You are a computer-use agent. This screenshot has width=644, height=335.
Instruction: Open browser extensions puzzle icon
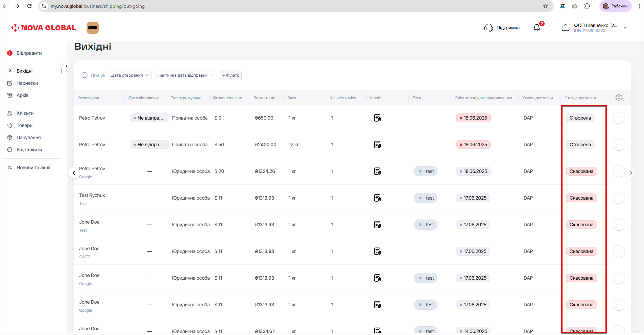click(x=587, y=6)
